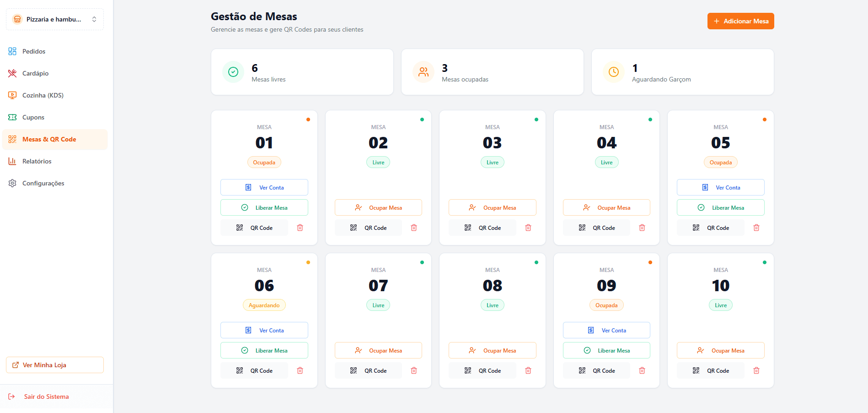The width and height of the screenshot is (868, 413).
Task: Open Ver Minha Loja link
Action: click(55, 365)
